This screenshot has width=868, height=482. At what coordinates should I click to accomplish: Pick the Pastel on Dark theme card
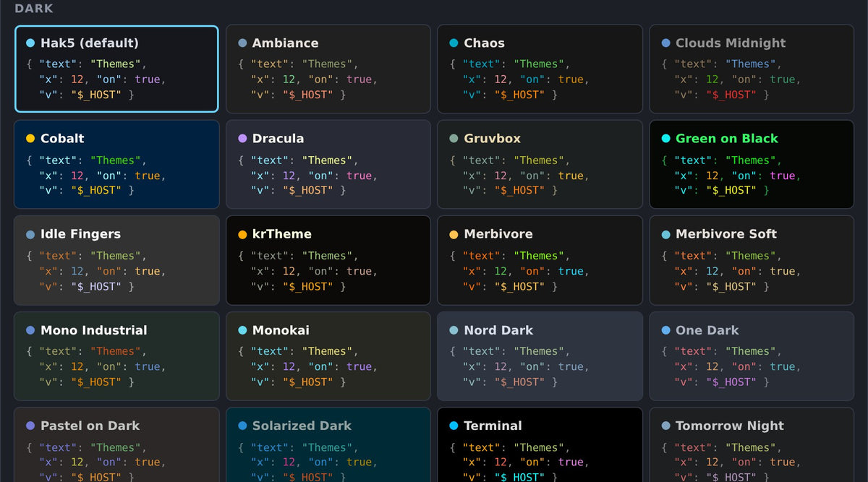coord(116,444)
